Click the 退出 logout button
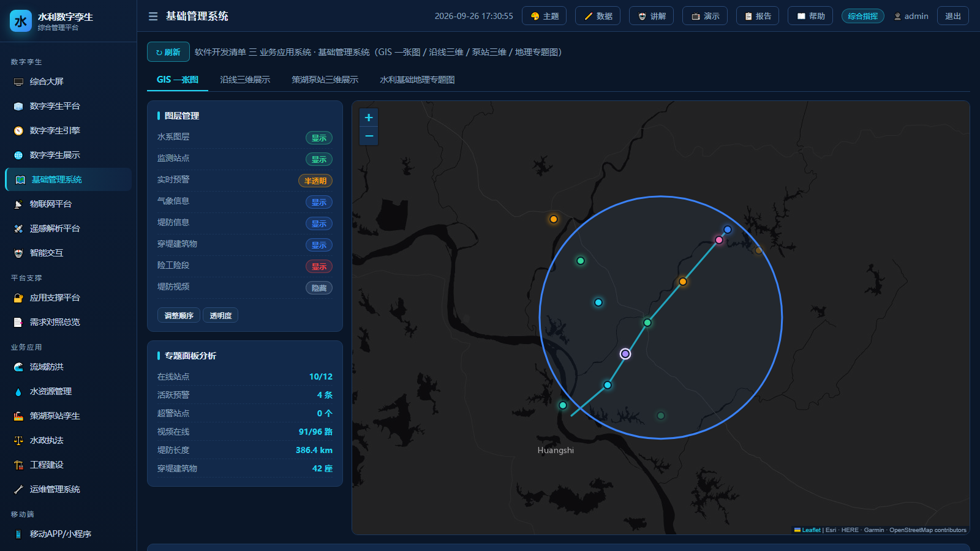Screen dimensions: 980x551 [x=953, y=16]
